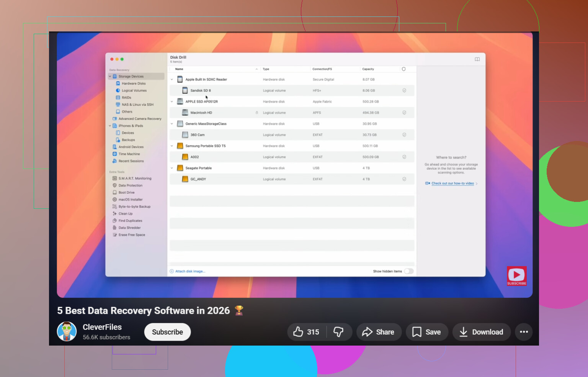Download the video
Viewport: 588px width, 377px height.
coord(482,332)
